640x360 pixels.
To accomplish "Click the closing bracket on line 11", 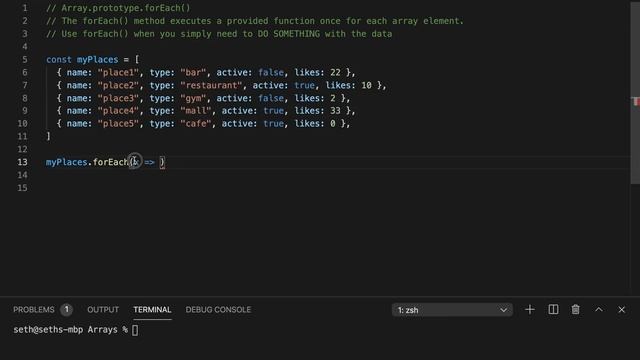I will (x=48, y=136).
